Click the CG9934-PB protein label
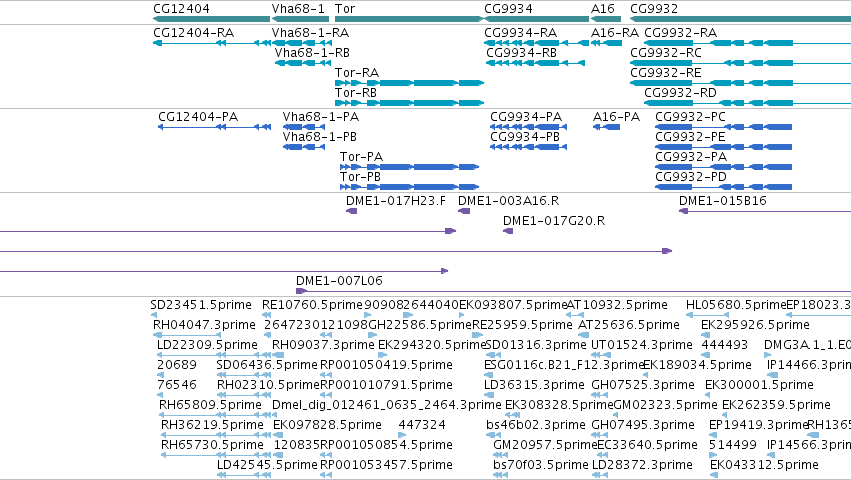Image resolution: width=851 pixels, height=480 pixels. 525,137
